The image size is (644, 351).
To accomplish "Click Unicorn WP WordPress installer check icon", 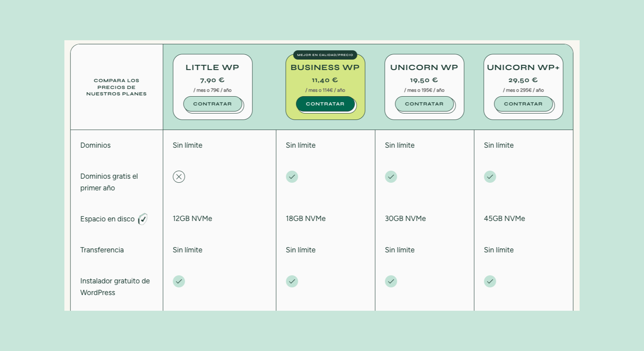I will [391, 281].
